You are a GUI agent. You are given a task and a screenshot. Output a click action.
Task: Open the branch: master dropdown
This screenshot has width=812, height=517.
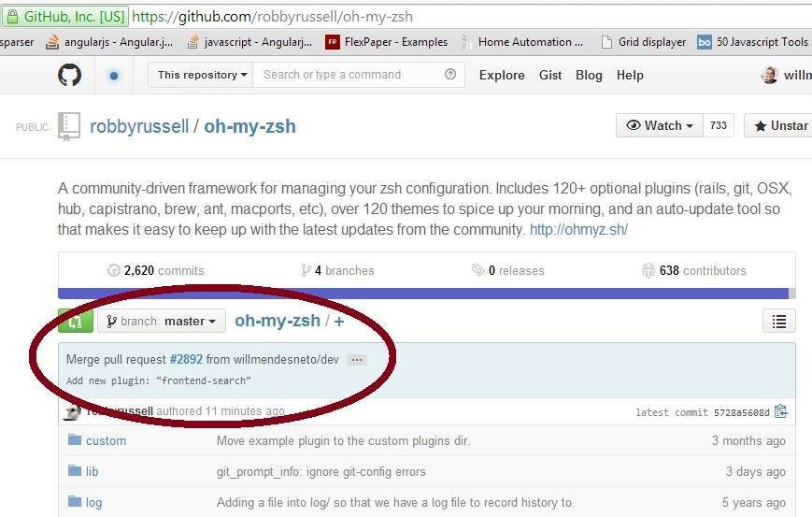click(162, 322)
